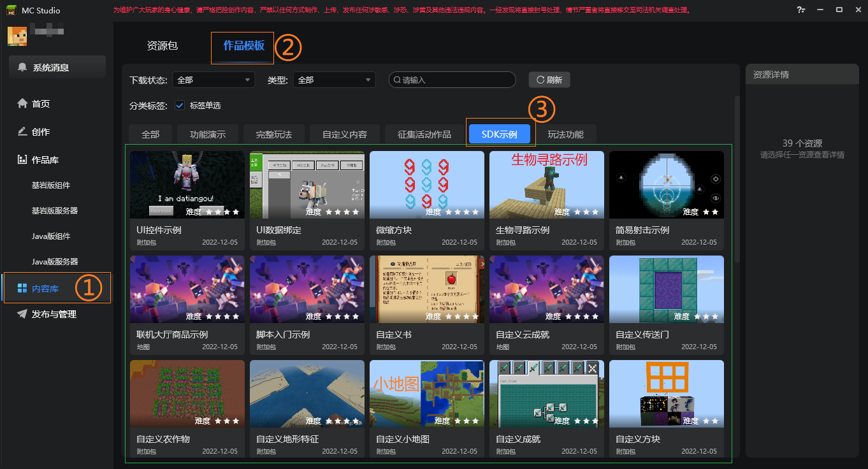Open the UI控件示例 thumbnail
This screenshot has height=469, width=868.
click(x=187, y=185)
